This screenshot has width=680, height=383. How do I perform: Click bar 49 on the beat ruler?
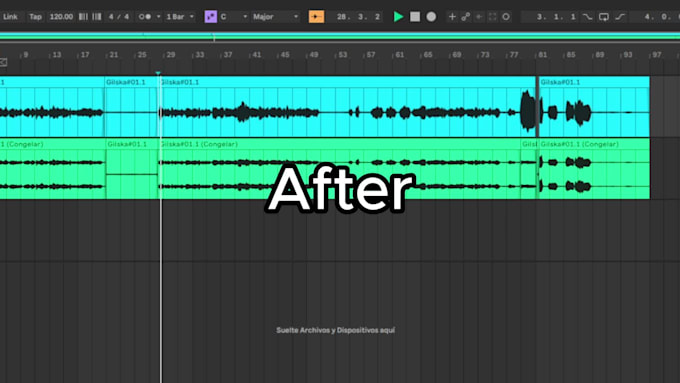coord(314,55)
